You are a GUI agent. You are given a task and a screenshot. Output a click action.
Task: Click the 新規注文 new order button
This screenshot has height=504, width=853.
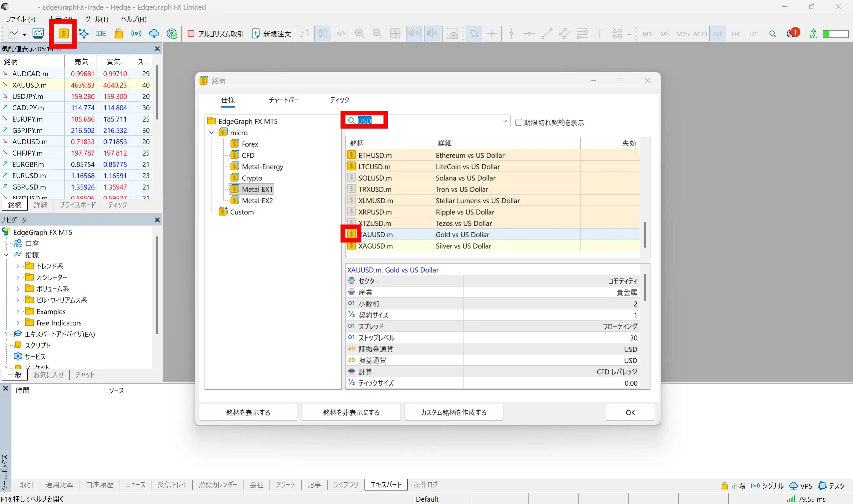(x=272, y=34)
